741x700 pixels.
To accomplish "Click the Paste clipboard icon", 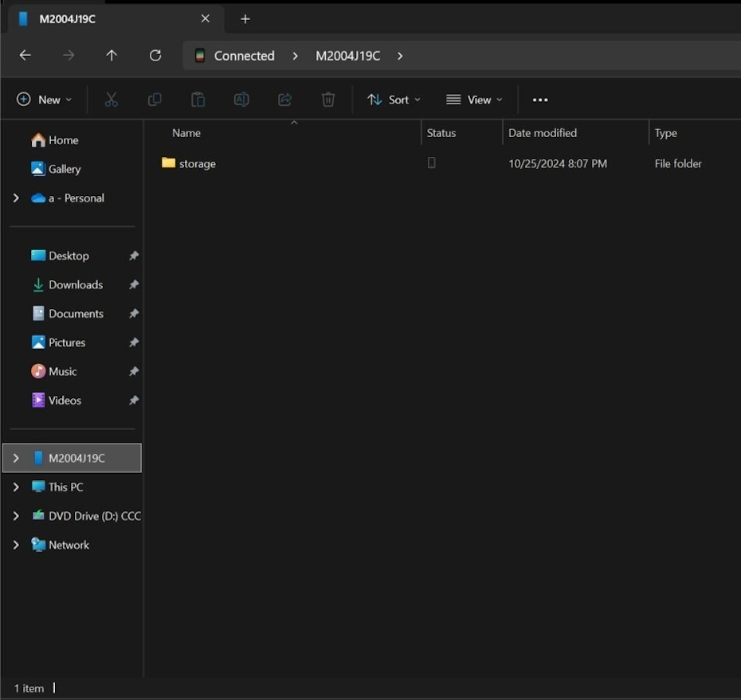I will [x=198, y=100].
